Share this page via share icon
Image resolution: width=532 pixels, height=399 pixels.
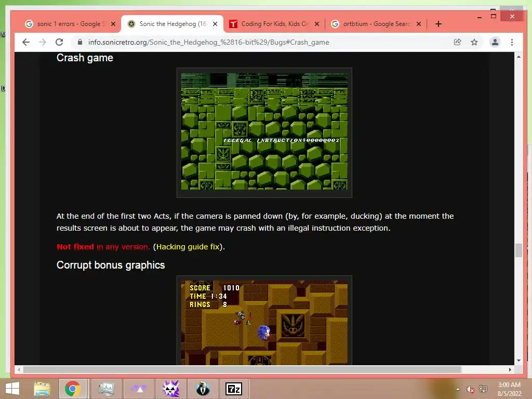click(457, 42)
